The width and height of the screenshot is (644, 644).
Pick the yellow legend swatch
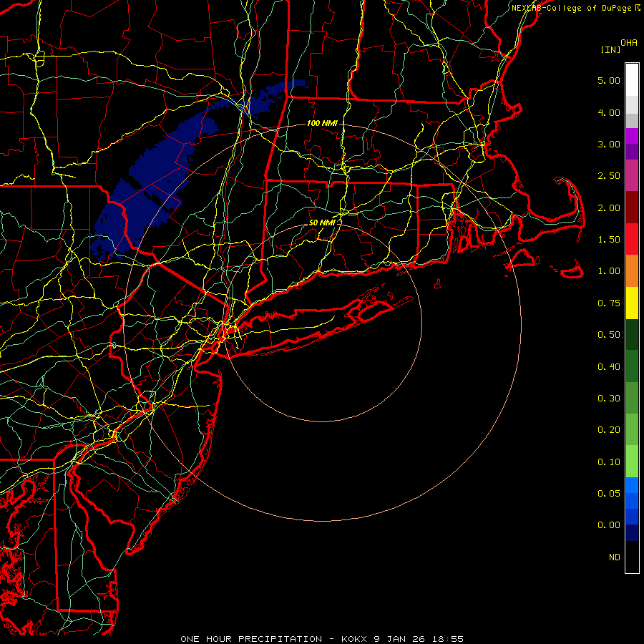(632, 303)
